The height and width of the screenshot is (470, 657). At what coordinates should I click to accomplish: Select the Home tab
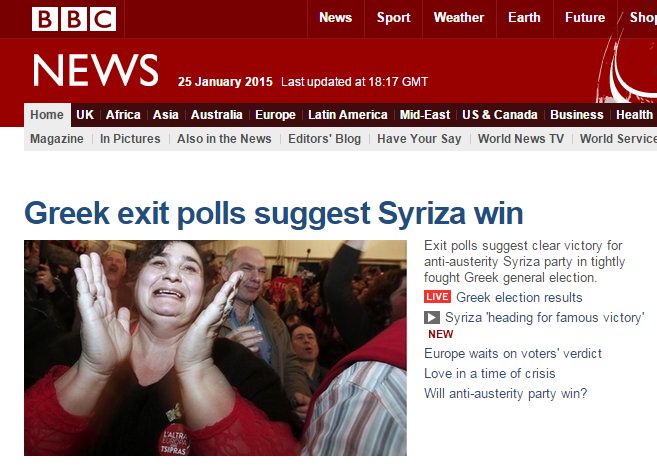click(47, 114)
